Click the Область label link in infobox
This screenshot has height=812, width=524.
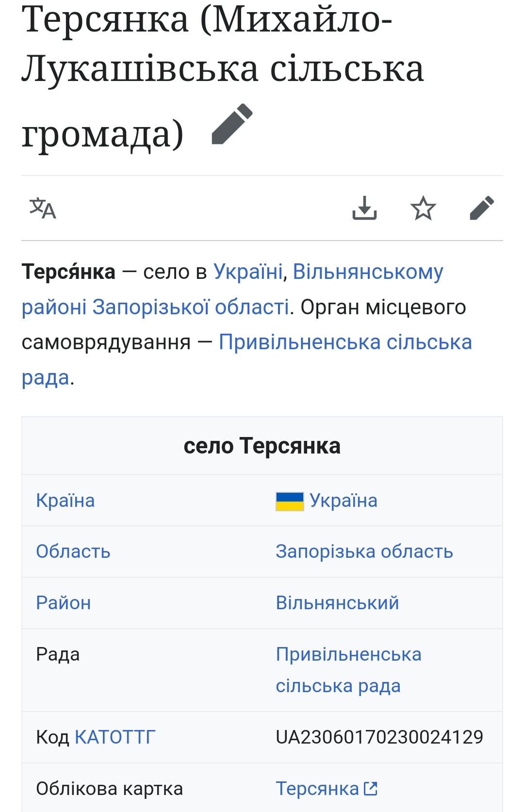coord(73,552)
